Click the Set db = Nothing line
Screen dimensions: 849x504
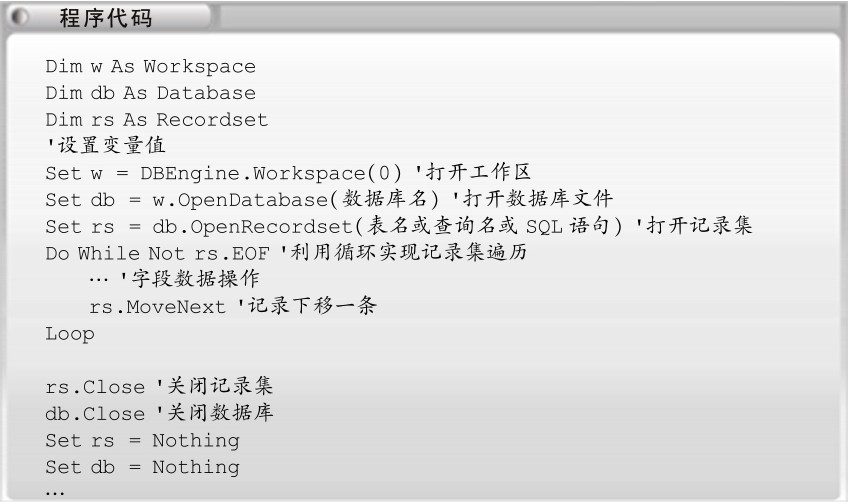pos(142,467)
